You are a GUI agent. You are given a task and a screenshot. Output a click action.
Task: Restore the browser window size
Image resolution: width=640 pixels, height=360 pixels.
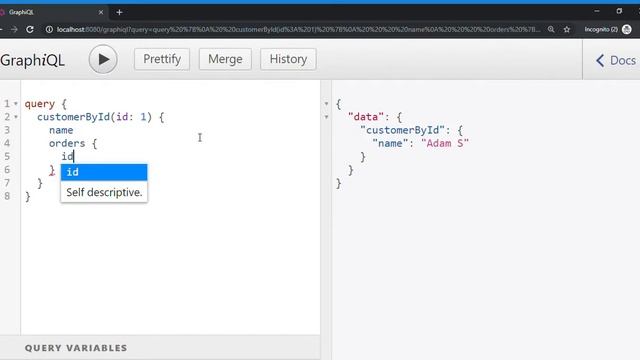pos(619,11)
